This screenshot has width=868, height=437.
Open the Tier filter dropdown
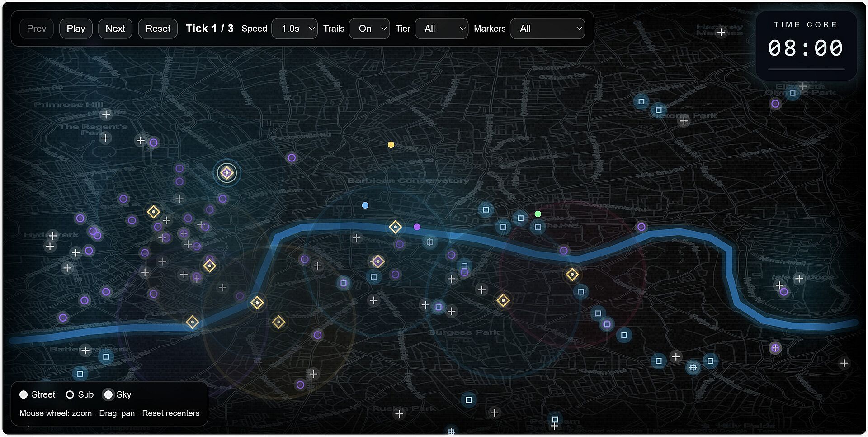click(442, 28)
